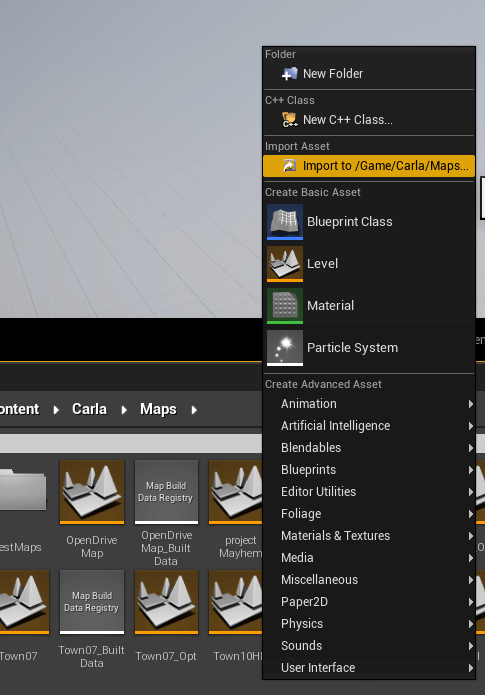Click the Material asset icon
This screenshot has height=695, width=485.
[x=285, y=306]
